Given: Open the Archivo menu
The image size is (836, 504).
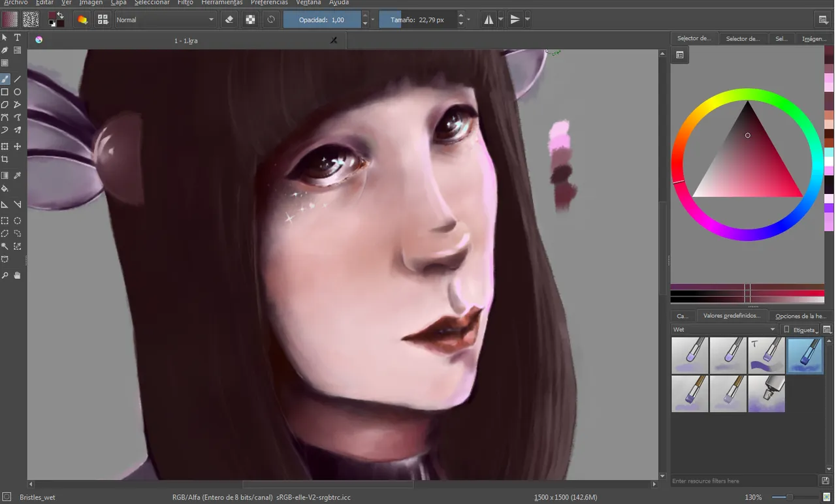Looking at the screenshot, I should pos(16,3).
